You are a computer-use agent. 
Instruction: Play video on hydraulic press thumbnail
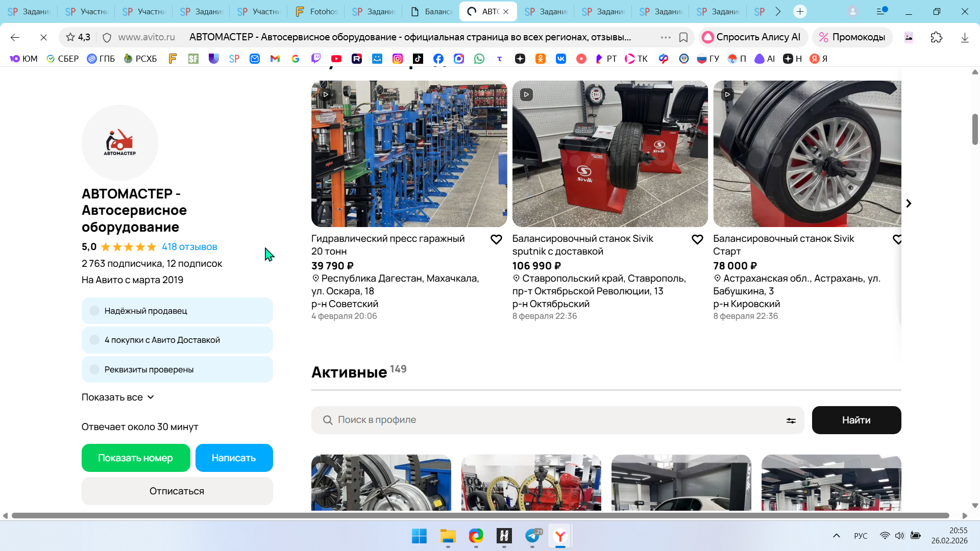(326, 94)
